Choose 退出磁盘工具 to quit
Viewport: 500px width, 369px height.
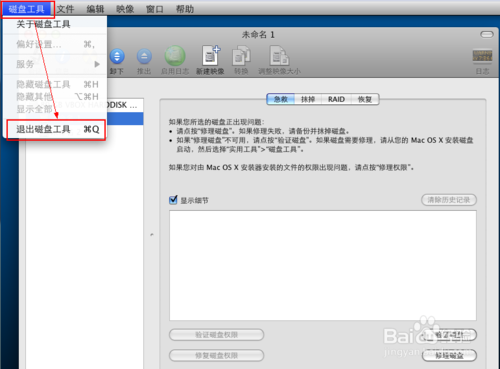[x=56, y=130]
